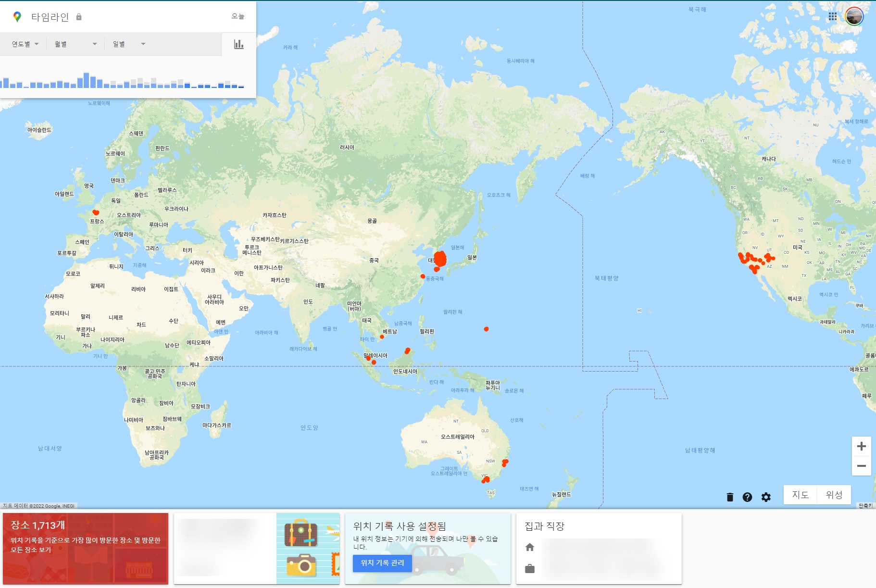Click the zoom-in plus control
The width and height of the screenshot is (876, 588).
[x=862, y=447]
